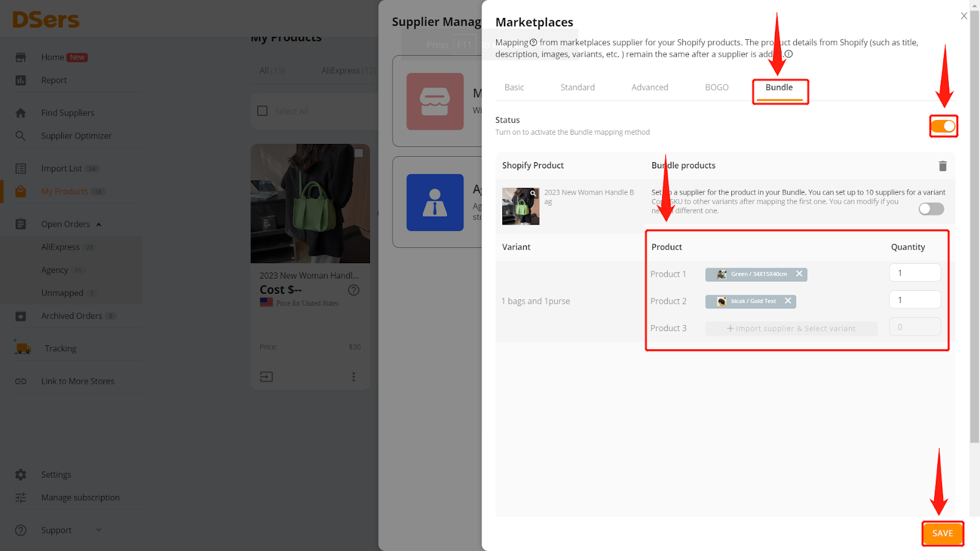Click the DSers logo
The height and width of the screenshot is (551, 980).
[x=46, y=20]
